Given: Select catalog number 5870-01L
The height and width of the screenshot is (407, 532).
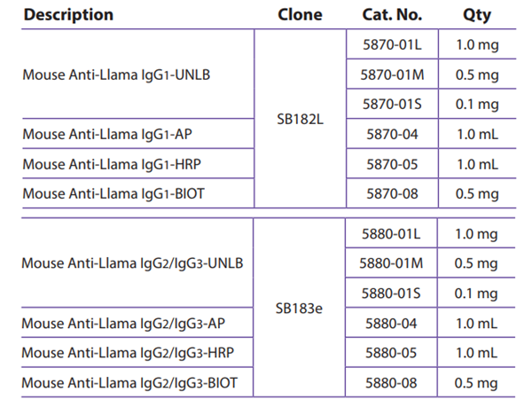Looking at the screenshot, I should point(391,43).
